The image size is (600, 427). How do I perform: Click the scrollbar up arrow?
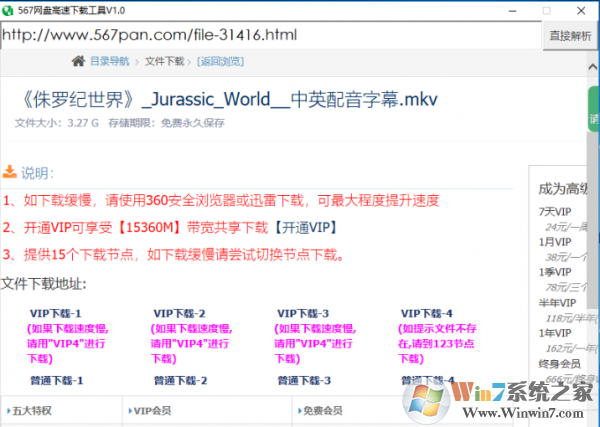coord(593,67)
